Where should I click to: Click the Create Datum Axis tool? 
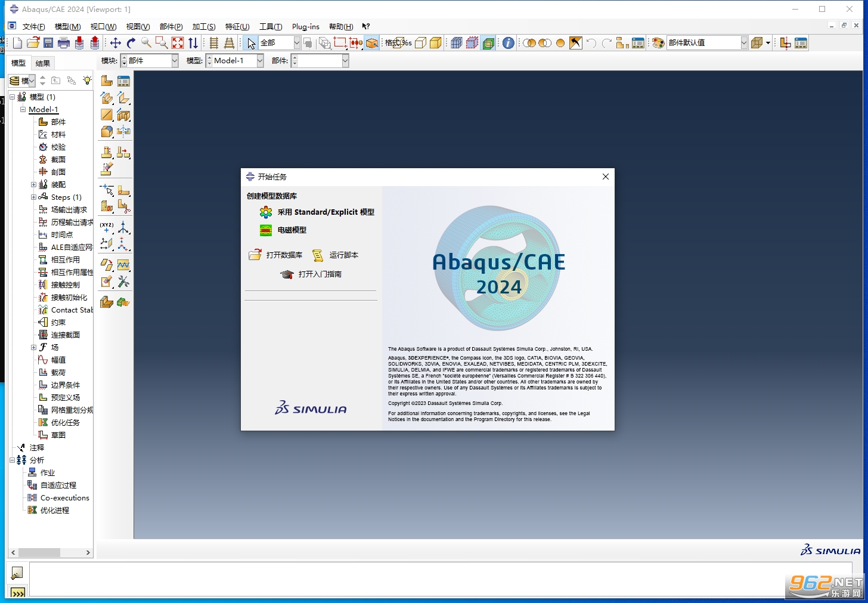click(123, 227)
